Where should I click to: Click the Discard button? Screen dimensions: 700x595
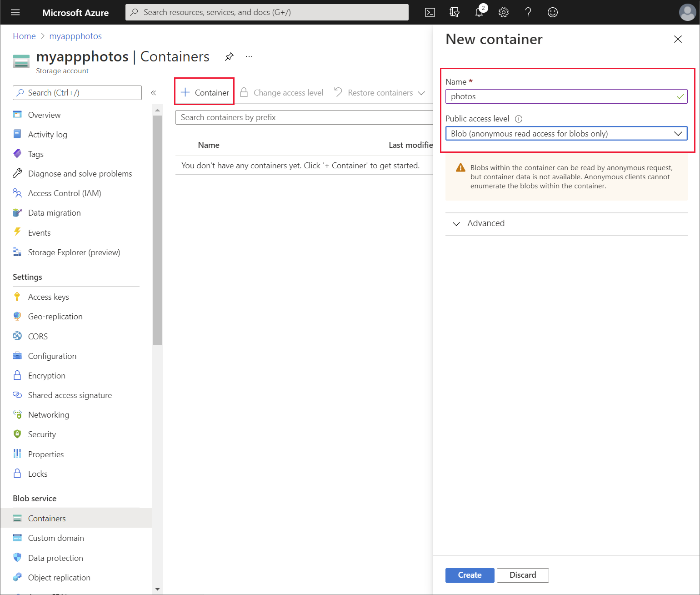522,575
